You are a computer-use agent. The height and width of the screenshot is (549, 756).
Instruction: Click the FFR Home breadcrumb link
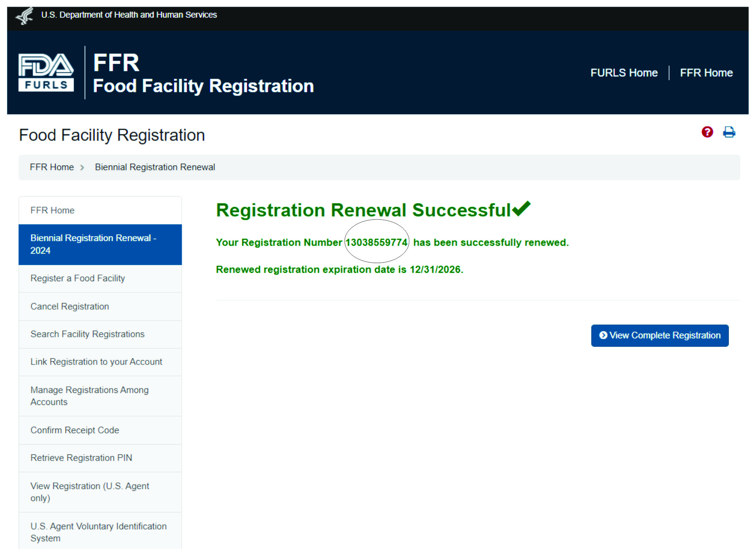52,167
